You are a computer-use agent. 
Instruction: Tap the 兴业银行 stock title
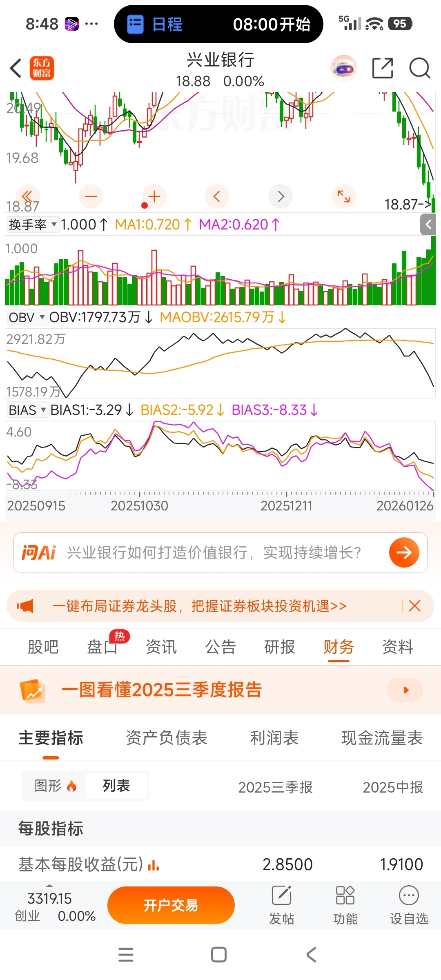220,60
